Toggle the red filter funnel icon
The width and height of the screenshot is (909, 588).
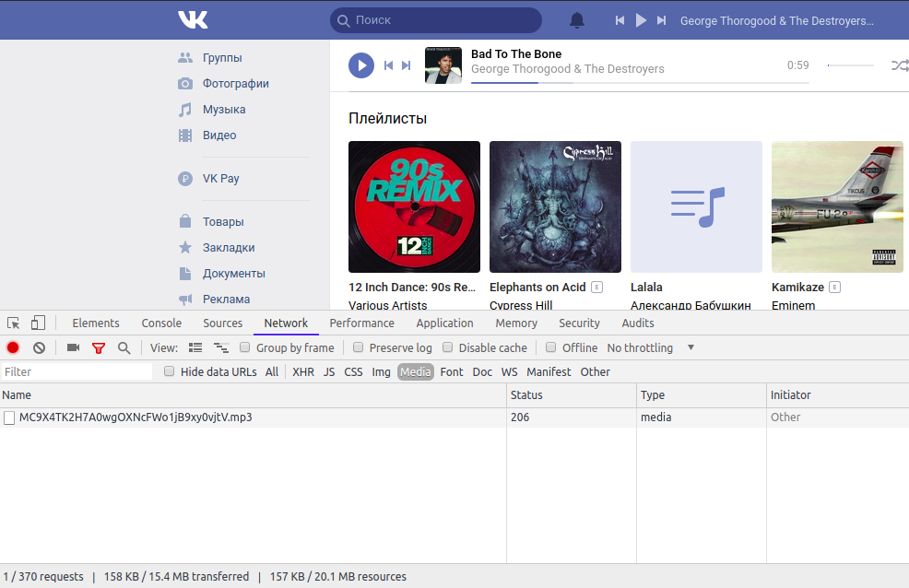tap(99, 348)
